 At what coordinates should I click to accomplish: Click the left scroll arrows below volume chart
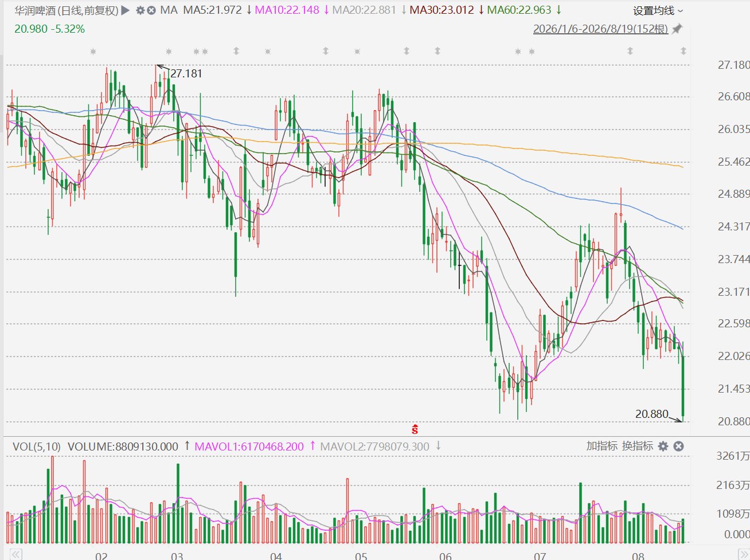tap(15, 554)
